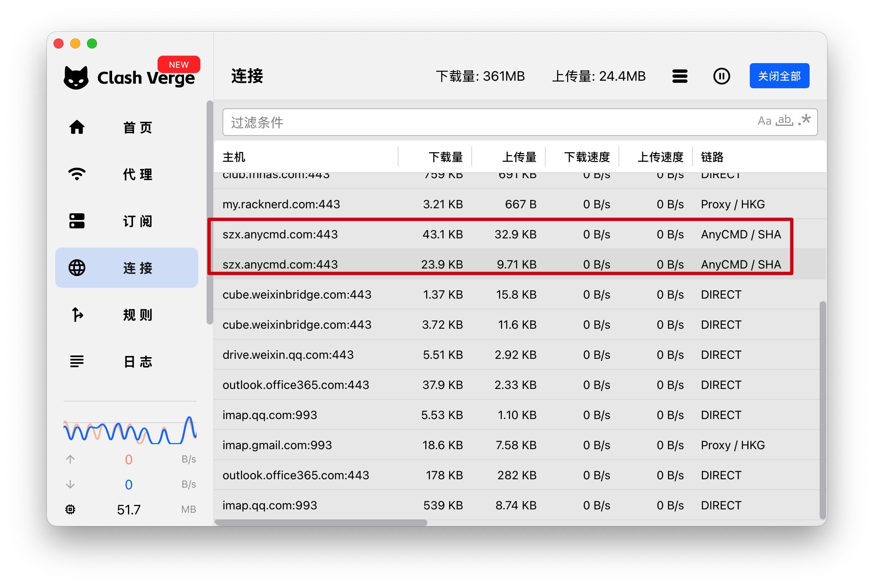Sort by download amount column header
The width and height of the screenshot is (874, 588).
pos(445,157)
